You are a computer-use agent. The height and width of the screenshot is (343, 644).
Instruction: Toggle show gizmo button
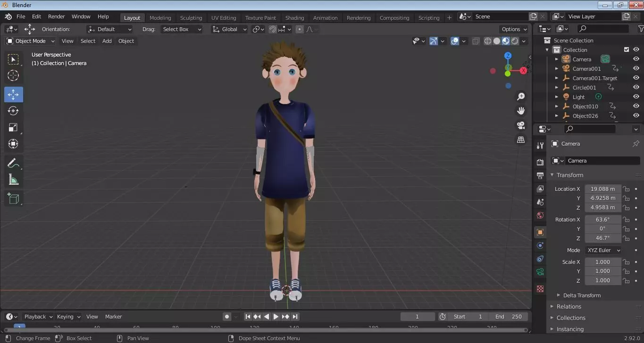click(434, 41)
